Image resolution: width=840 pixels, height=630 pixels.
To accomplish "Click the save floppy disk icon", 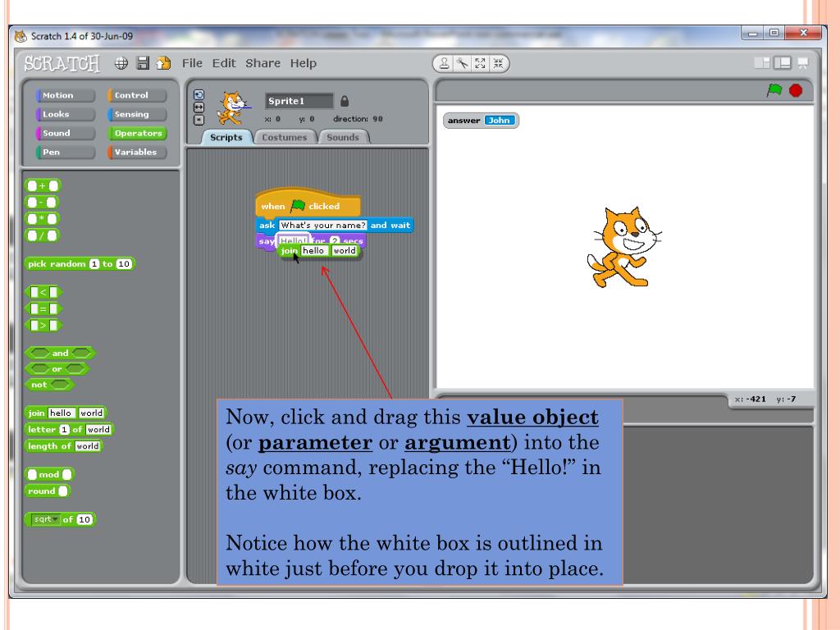I will [x=143, y=63].
